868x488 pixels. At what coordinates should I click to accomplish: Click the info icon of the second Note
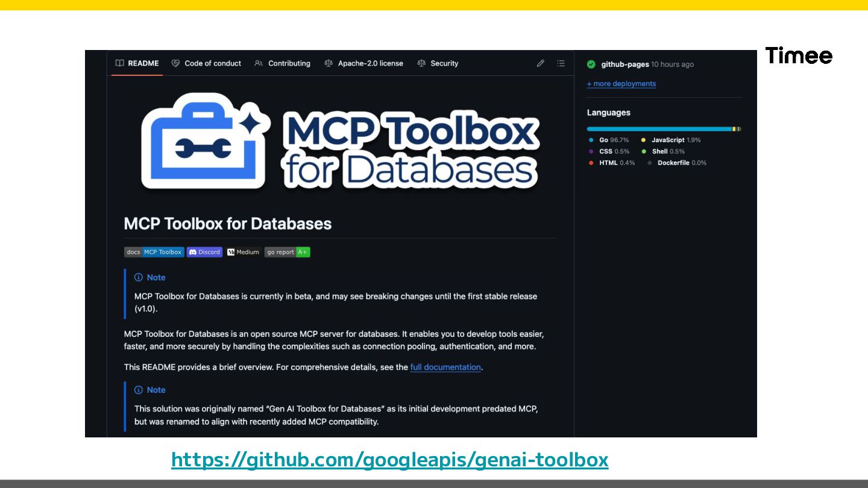(139, 390)
